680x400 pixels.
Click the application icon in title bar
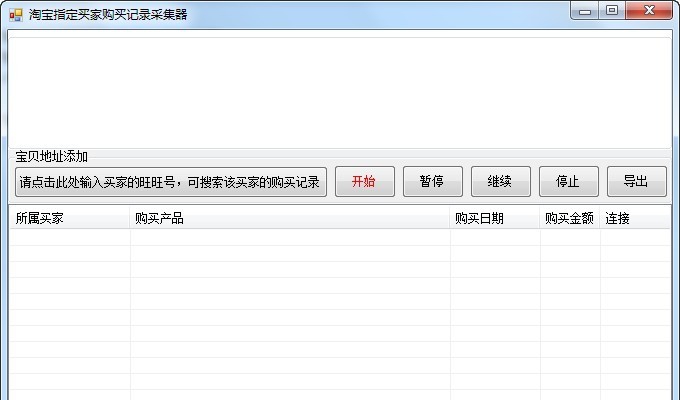point(16,15)
